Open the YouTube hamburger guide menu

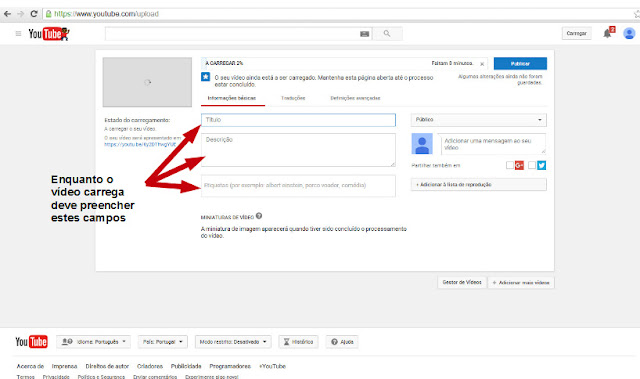(x=18, y=33)
